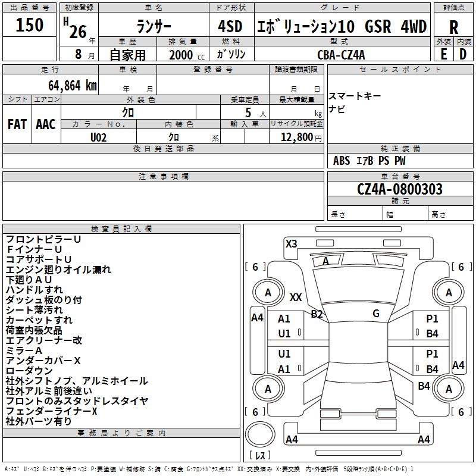Click the damage code legend line at the bottom

pos(209,469)
